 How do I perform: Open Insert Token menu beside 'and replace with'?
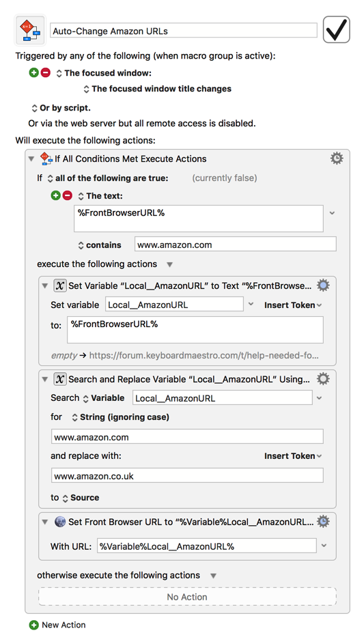click(x=293, y=456)
